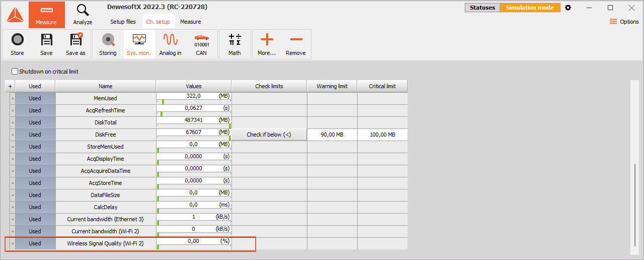Click the DiskTotal value bar
The image size is (644, 260).
[194, 126]
